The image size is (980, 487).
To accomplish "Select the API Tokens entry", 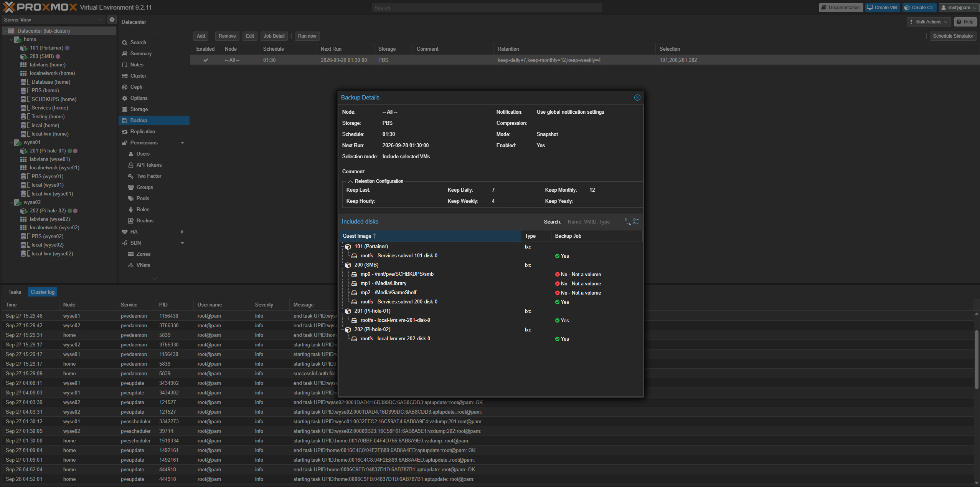I will click(149, 165).
